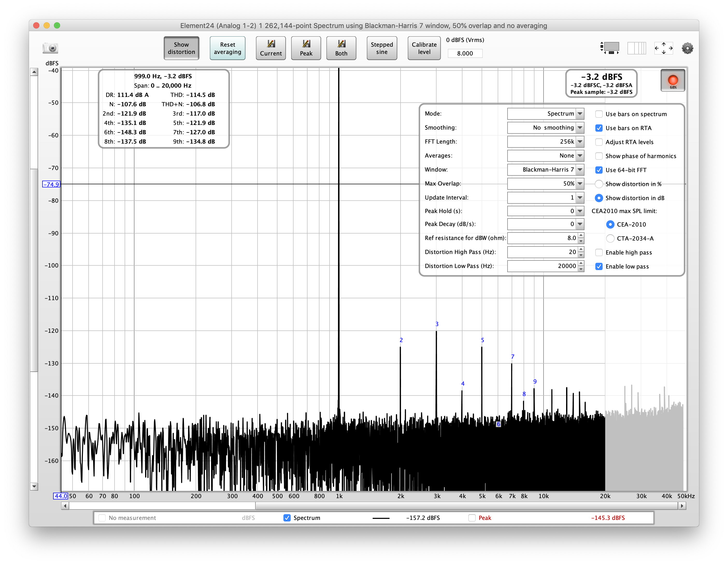Enable Adjust RTA levels checkbox

(x=599, y=142)
